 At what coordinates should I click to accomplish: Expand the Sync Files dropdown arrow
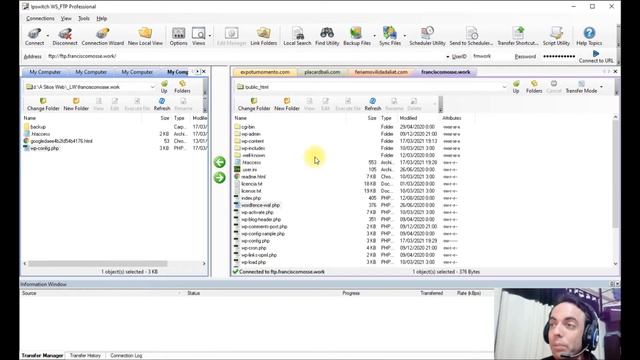pyautogui.click(x=404, y=36)
